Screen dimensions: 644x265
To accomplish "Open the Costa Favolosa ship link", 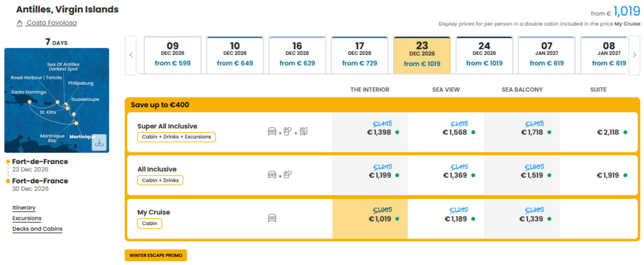I will [51, 23].
